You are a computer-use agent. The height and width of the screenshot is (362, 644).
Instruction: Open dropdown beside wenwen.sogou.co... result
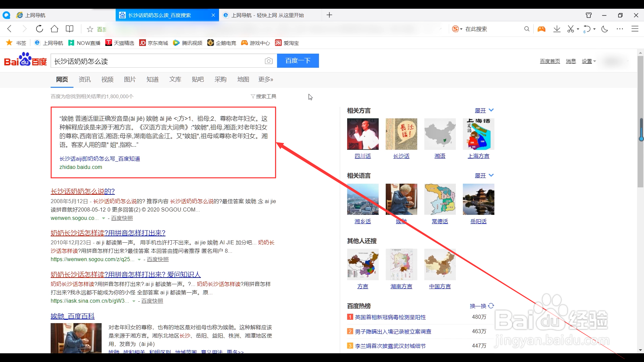[104, 218]
